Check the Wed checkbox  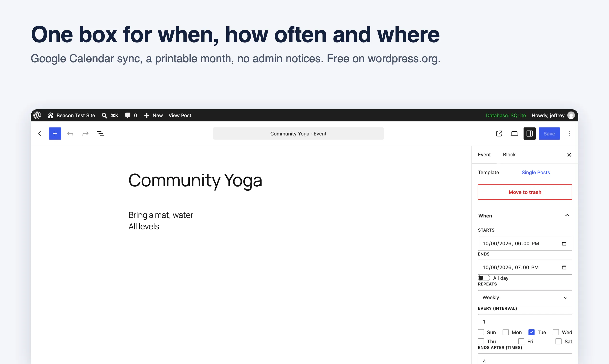click(556, 332)
